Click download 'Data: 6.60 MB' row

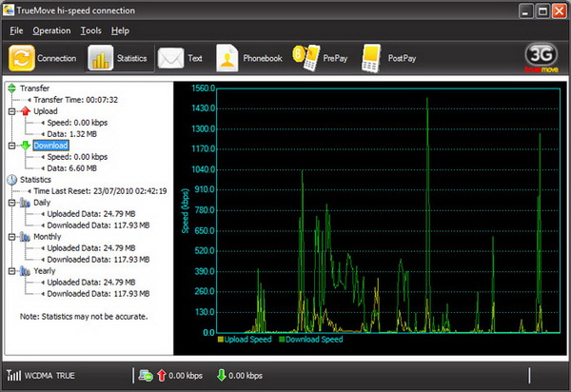(x=72, y=168)
